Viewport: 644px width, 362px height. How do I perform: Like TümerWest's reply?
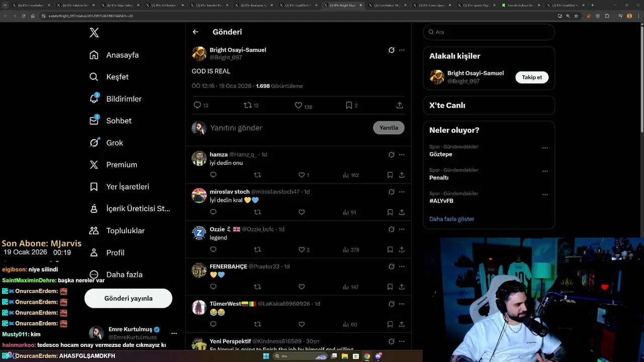(301, 324)
